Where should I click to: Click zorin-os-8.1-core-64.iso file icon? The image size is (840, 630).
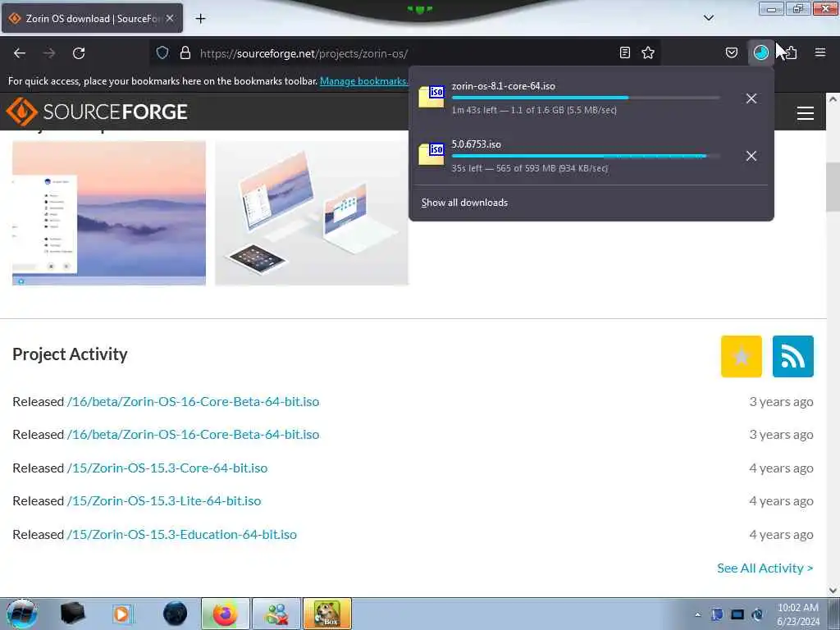[431, 97]
